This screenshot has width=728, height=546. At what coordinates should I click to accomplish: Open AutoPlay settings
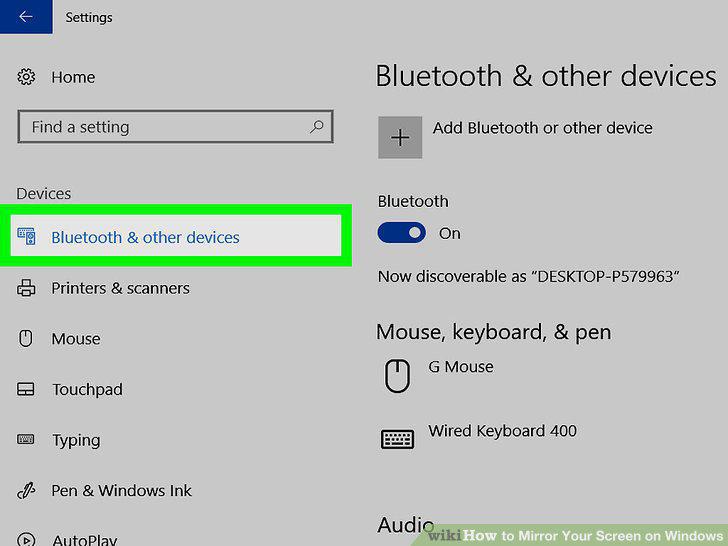point(84,540)
